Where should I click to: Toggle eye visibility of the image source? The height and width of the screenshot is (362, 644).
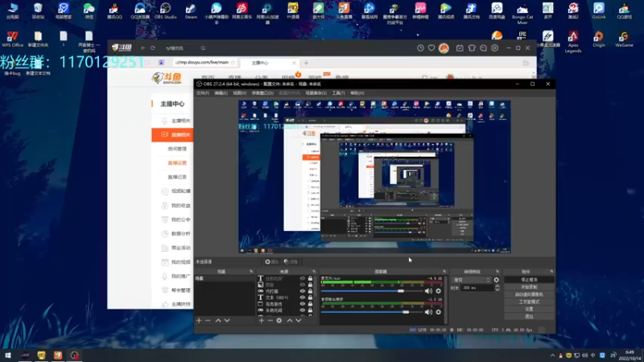coord(303,285)
